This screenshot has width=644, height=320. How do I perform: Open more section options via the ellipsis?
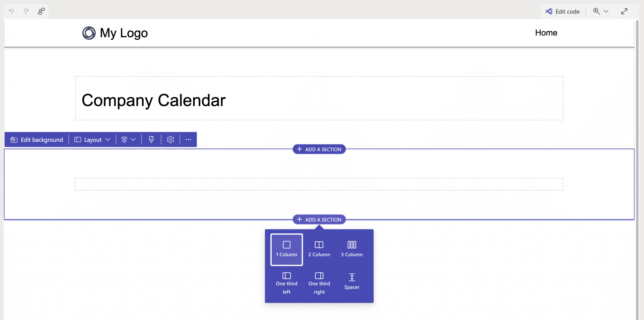point(188,139)
